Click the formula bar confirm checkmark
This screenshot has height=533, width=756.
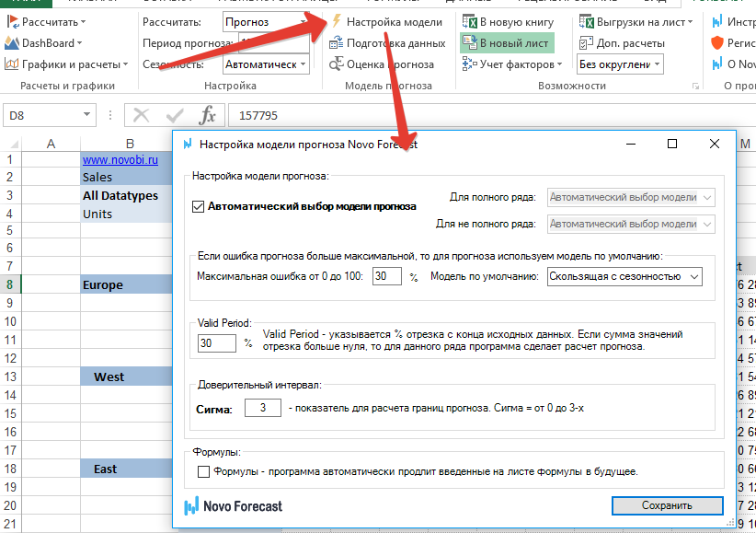174,115
